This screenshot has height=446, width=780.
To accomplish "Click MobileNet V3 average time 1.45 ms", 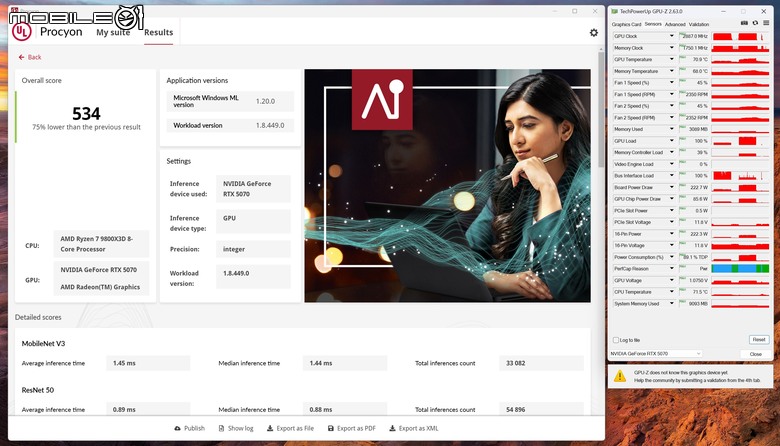I will [x=148, y=363].
